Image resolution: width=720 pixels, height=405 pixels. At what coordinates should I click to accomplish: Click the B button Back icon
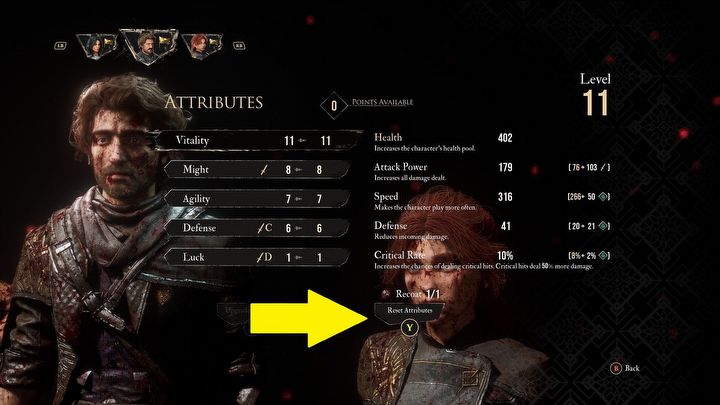tap(615, 368)
